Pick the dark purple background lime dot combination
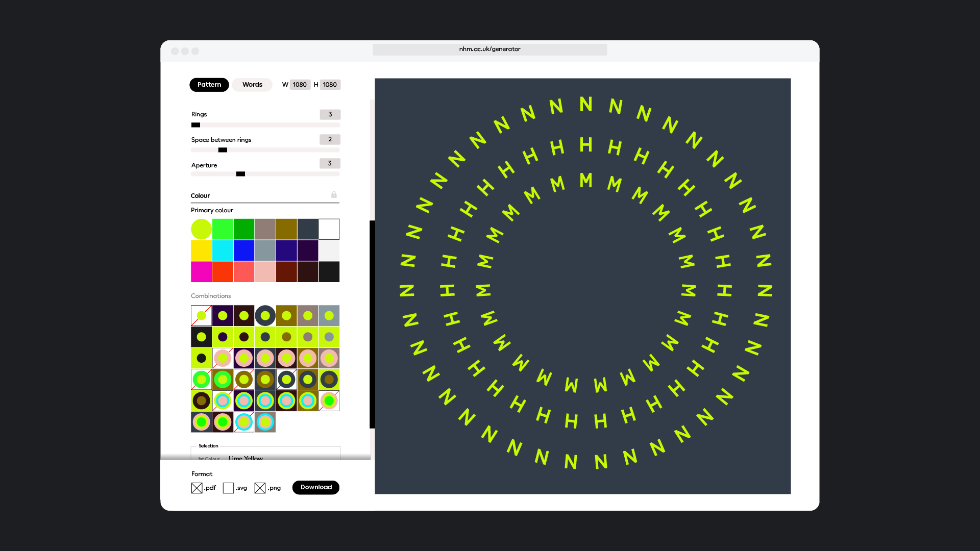Viewport: 980px width, 551px height. pyautogui.click(x=223, y=316)
